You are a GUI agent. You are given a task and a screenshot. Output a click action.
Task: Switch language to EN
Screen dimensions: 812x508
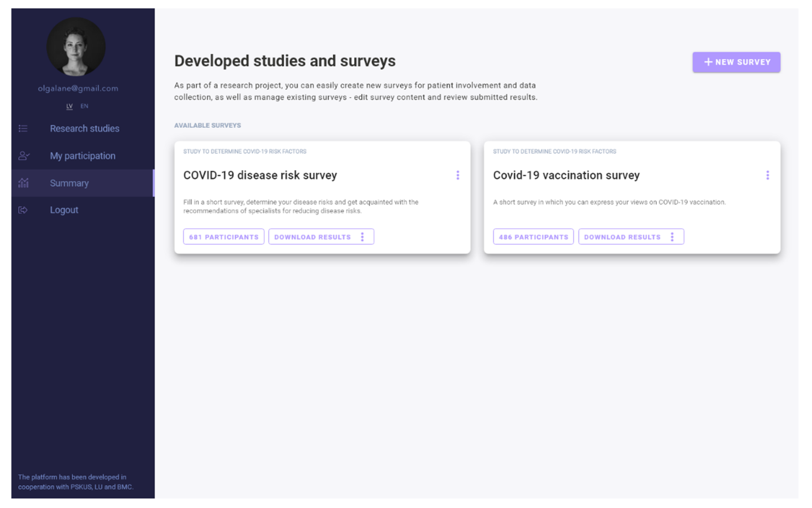pyautogui.click(x=84, y=106)
